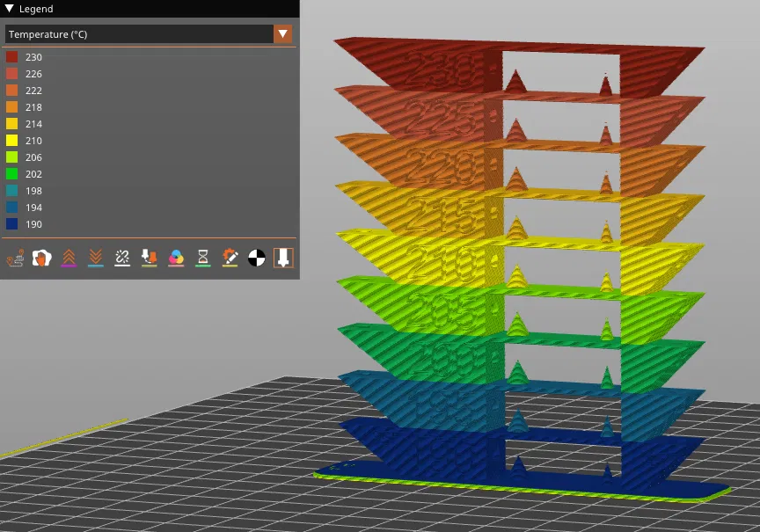Toggle wipe moves visibility icon
This screenshot has width=760, height=532.
(x=42, y=258)
